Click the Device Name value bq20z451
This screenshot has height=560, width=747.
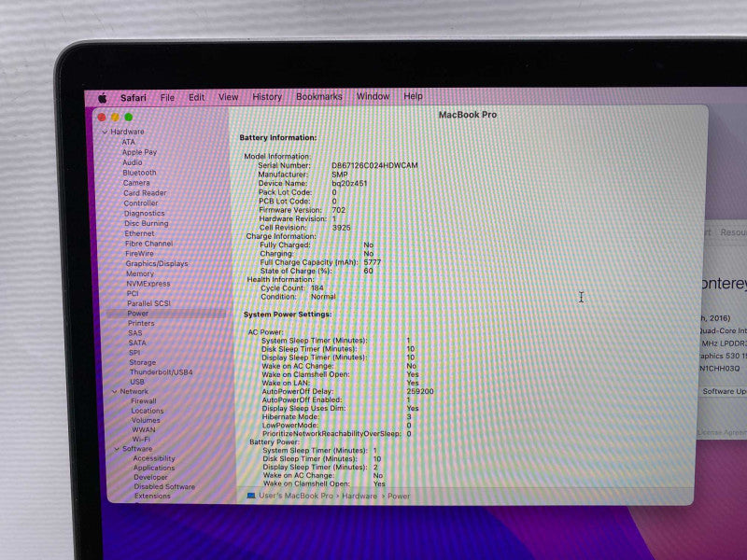point(349,183)
